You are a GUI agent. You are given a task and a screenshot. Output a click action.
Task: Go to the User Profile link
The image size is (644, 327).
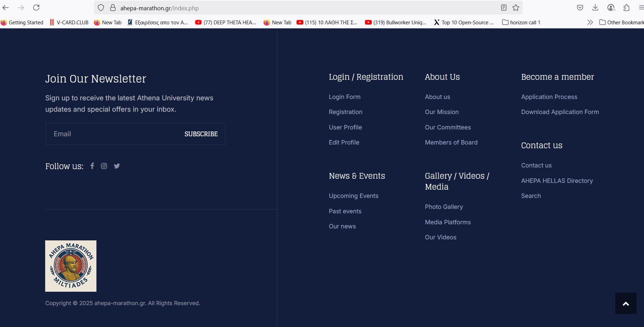[345, 127]
